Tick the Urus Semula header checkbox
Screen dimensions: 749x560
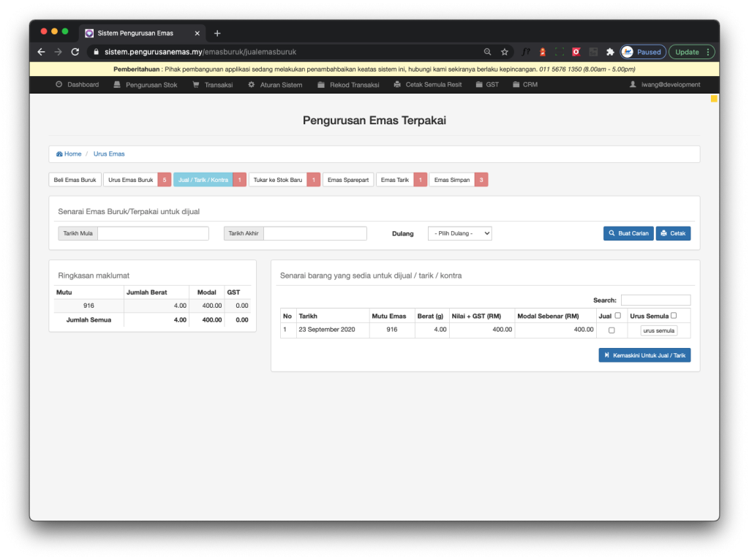[674, 316]
